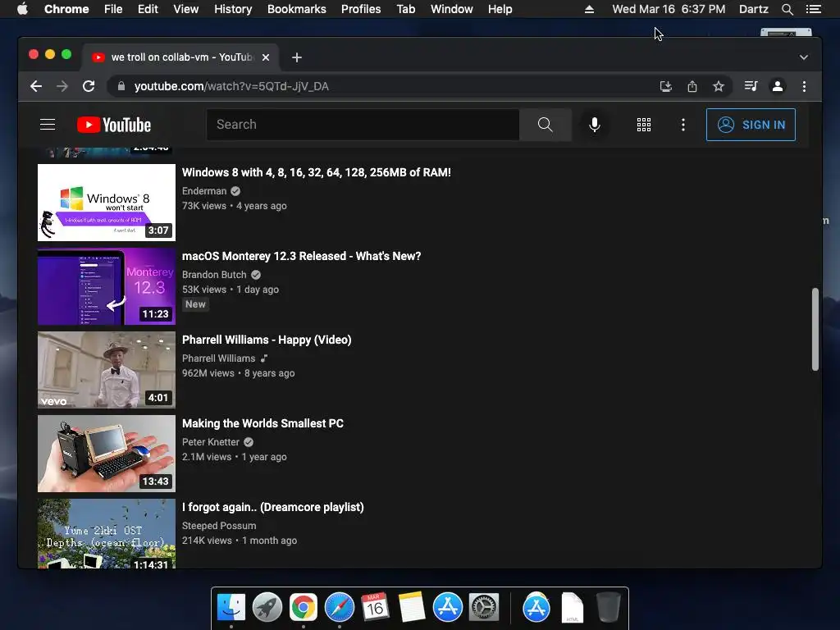Open Chrome profile avatar icon
The image size is (840, 630).
pyautogui.click(x=778, y=86)
